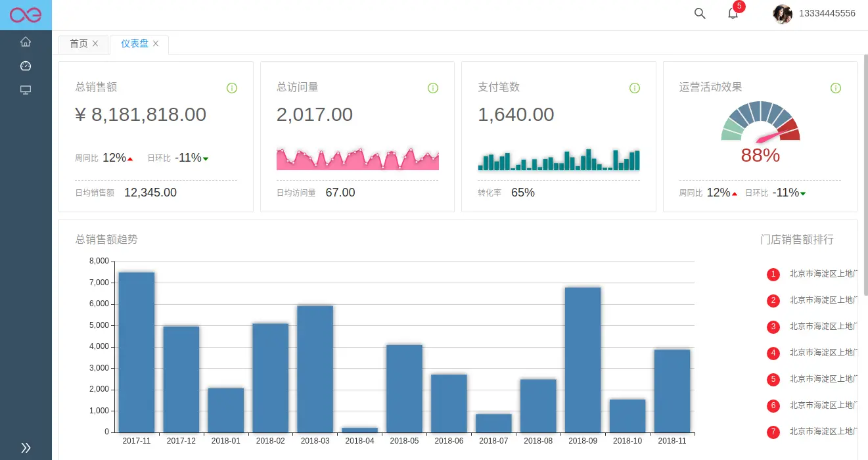
Task: Select the rank 7 store in the ranking list
Action: tap(811, 432)
